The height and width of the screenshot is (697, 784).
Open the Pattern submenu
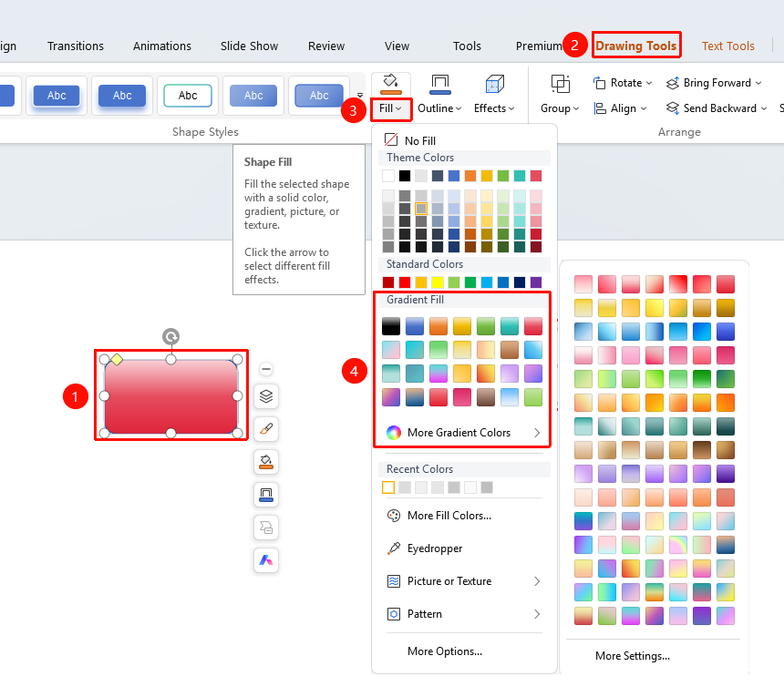(464, 614)
